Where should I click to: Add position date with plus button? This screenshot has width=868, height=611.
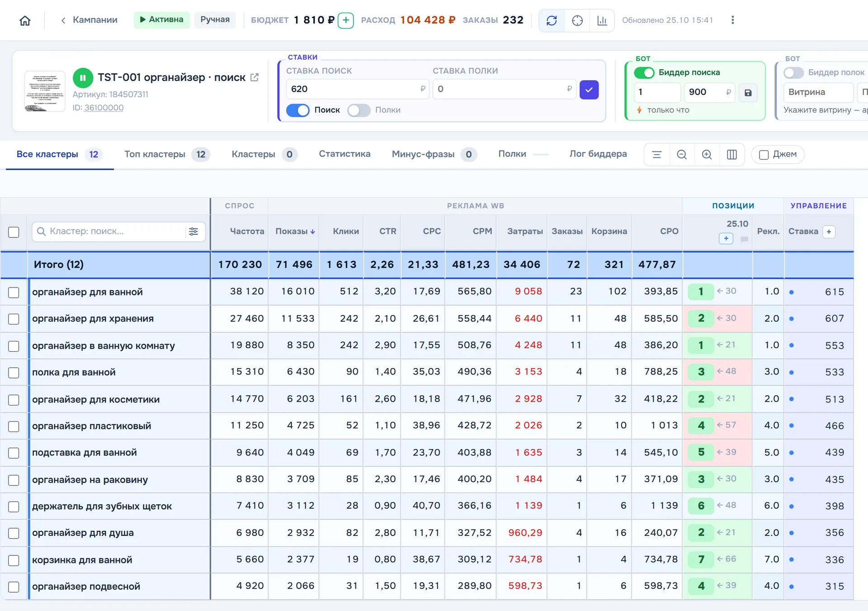[x=726, y=238]
